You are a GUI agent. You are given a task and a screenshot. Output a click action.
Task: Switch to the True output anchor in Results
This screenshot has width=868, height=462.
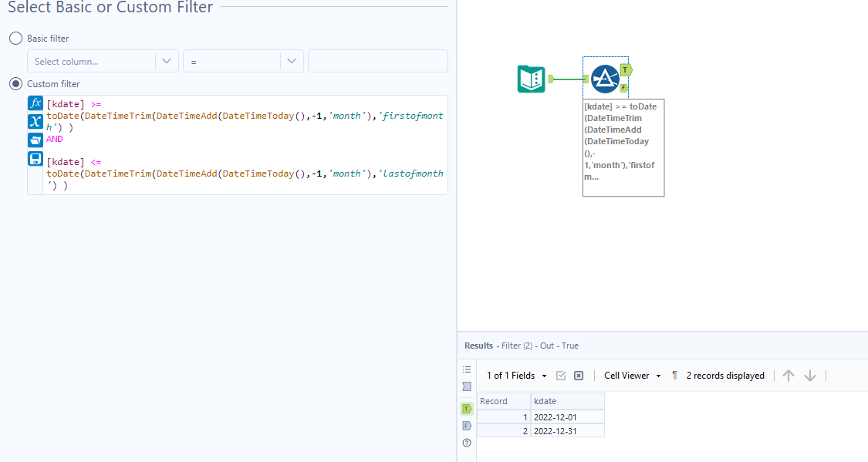coord(466,408)
